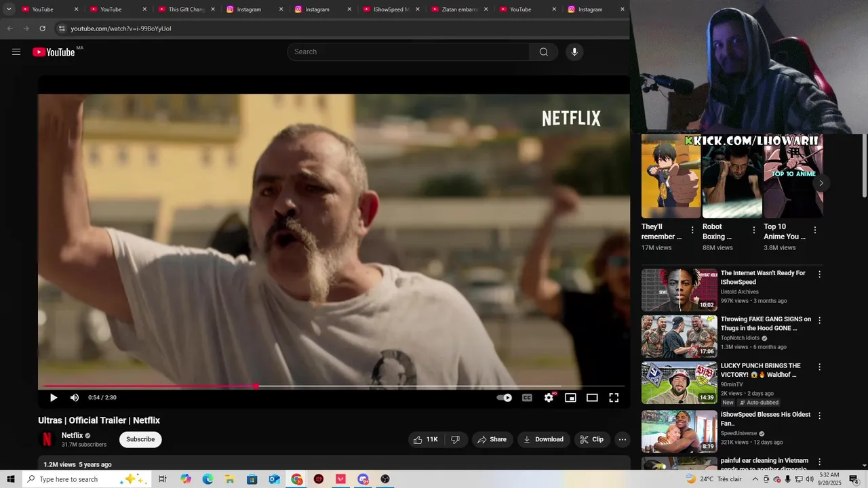Switch to the IShowSpeed tab
The height and width of the screenshot is (488, 868).
(x=391, y=9)
